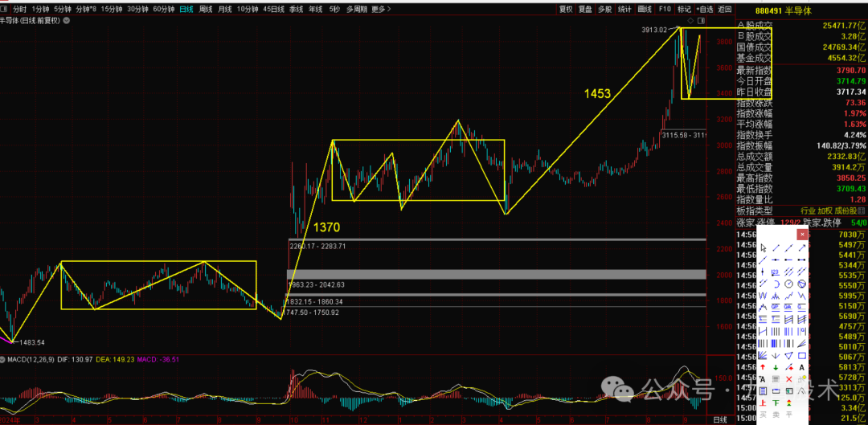The width and height of the screenshot is (868, 425).
Task: Click the 平 close-position marker in palette
Action: [x=789, y=415]
